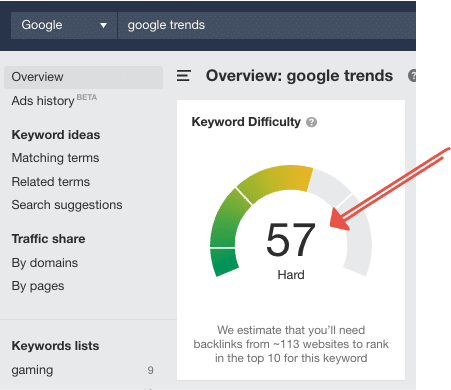Click the Keyword Difficulty card heading
The width and height of the screenshot is (451, 390).
tap(246, 122)
